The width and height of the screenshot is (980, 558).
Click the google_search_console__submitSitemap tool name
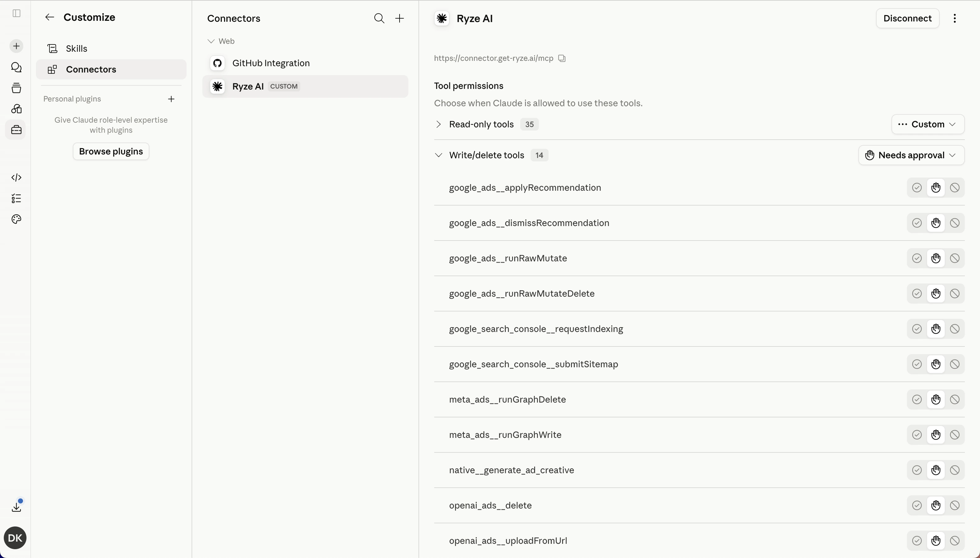coord(533,364)
